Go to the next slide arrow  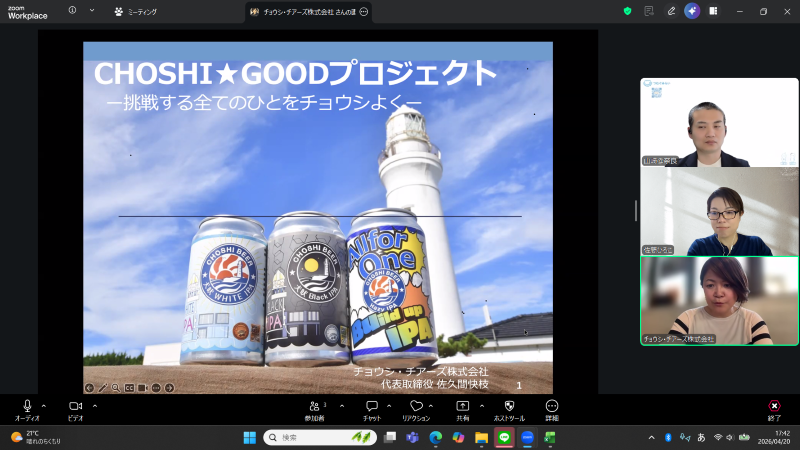click(x=168, y=387)
